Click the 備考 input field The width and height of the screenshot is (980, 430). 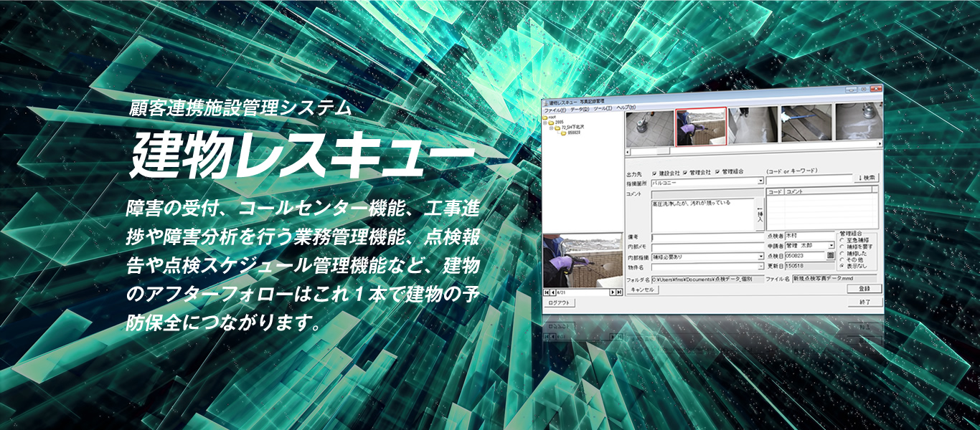[x=707, y=237]
